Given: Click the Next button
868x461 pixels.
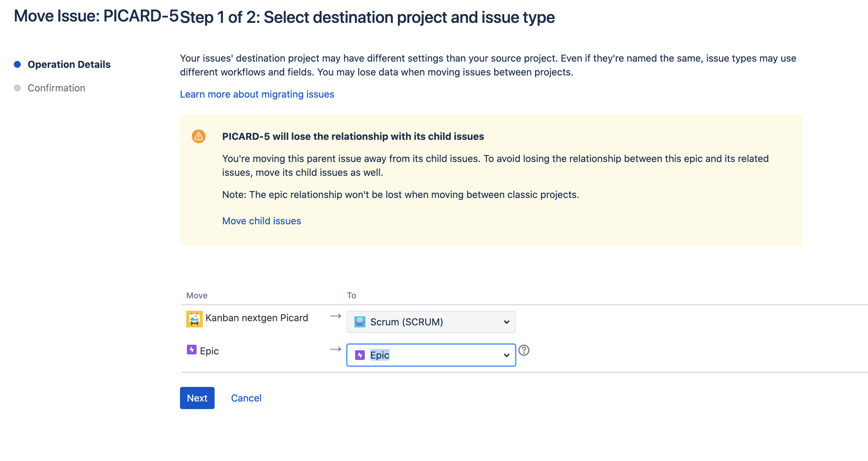Looking at the screenshot, I should pyautogui.click(x=197, y=398).
